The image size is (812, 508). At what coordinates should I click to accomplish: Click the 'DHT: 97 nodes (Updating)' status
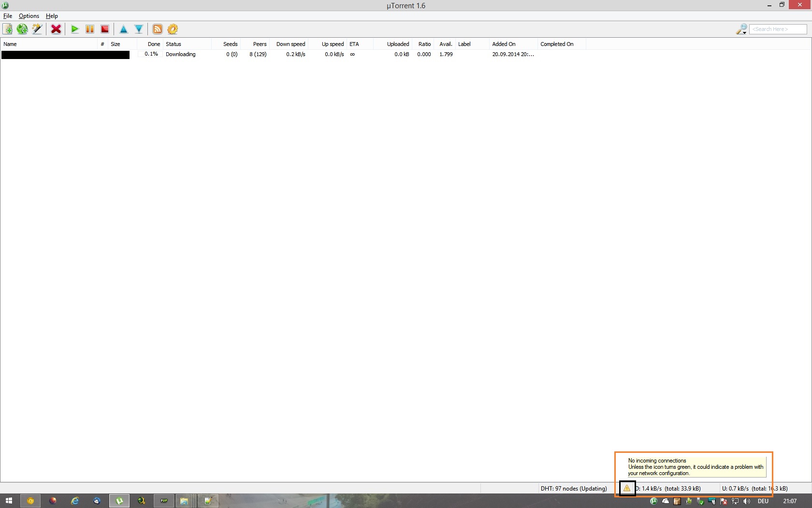click(574, 488)
